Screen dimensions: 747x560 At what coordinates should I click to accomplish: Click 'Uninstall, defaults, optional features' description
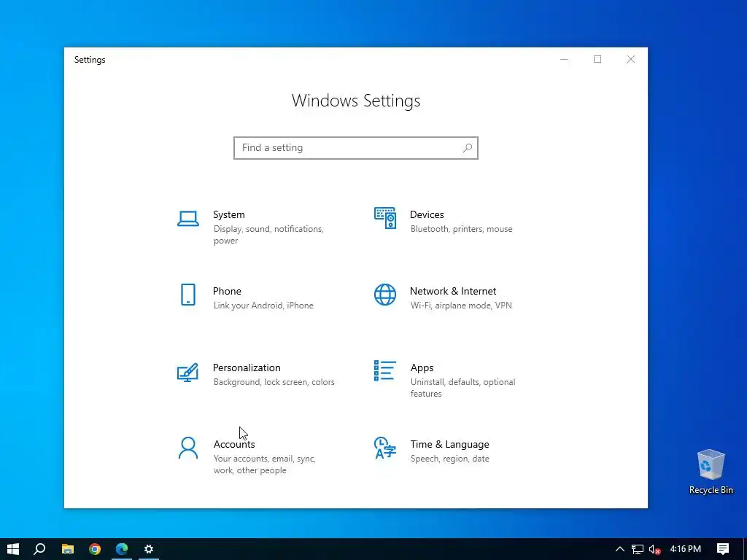pos(463,388)
